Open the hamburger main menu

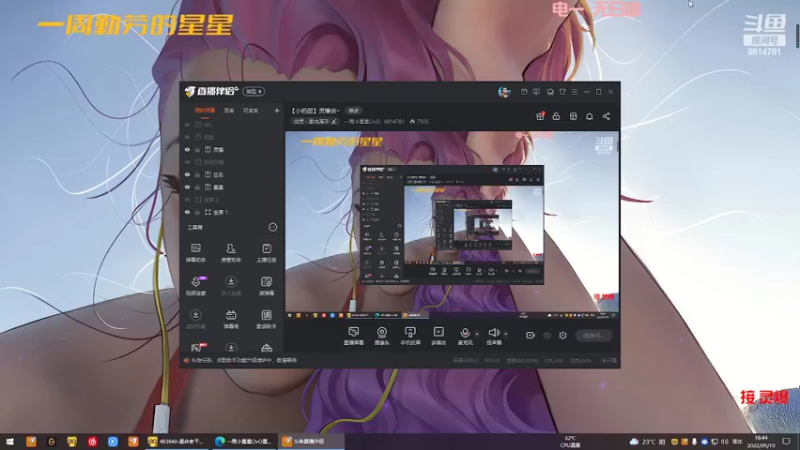click(x=574, y=92)
